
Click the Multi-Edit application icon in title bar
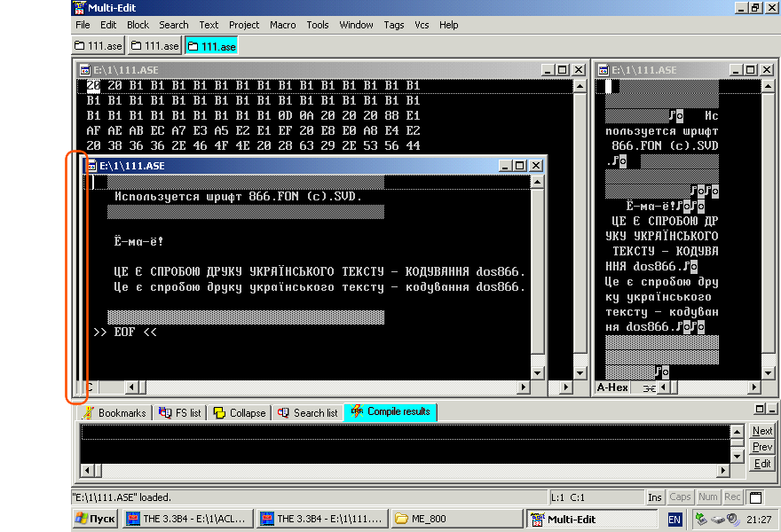[79, 7]
